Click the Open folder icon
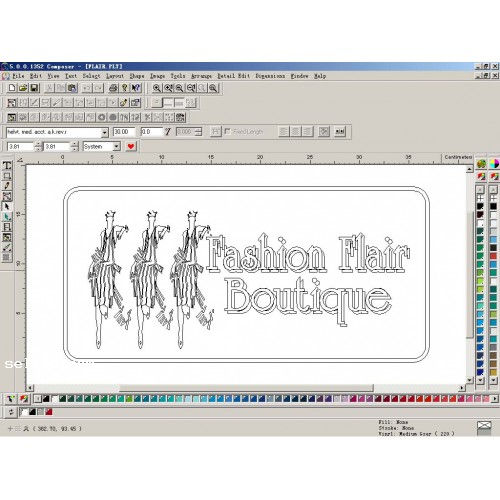 pyautogui.click(x=23, y=88)
